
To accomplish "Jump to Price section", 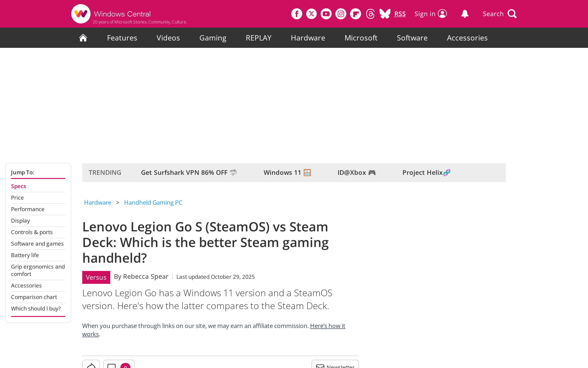I will pos(17,198).
